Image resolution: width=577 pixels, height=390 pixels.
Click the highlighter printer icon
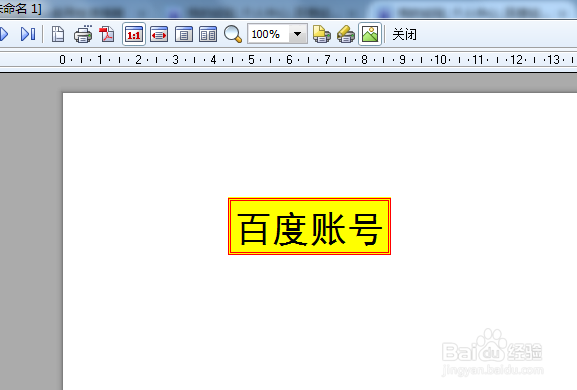point(346,34)
